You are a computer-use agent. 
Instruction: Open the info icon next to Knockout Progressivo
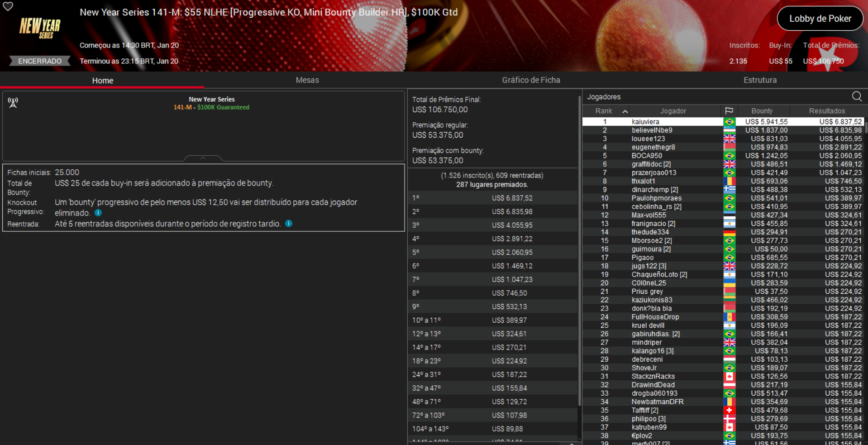(x=98, y=213)
